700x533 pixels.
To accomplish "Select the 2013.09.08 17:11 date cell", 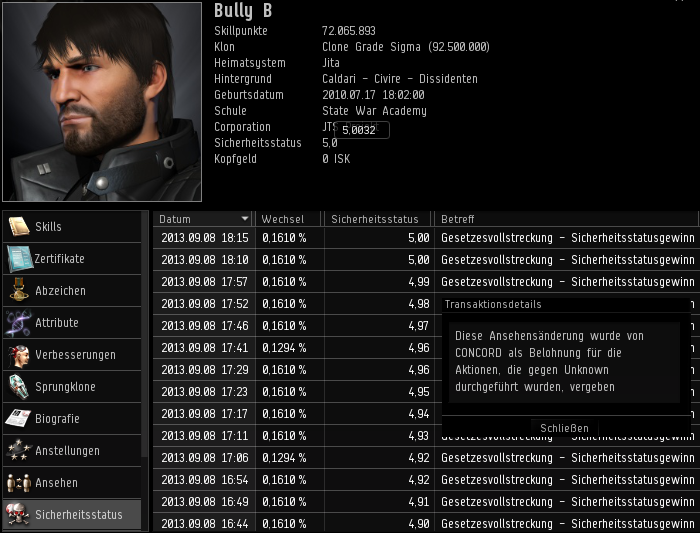I will click(204, 435).
